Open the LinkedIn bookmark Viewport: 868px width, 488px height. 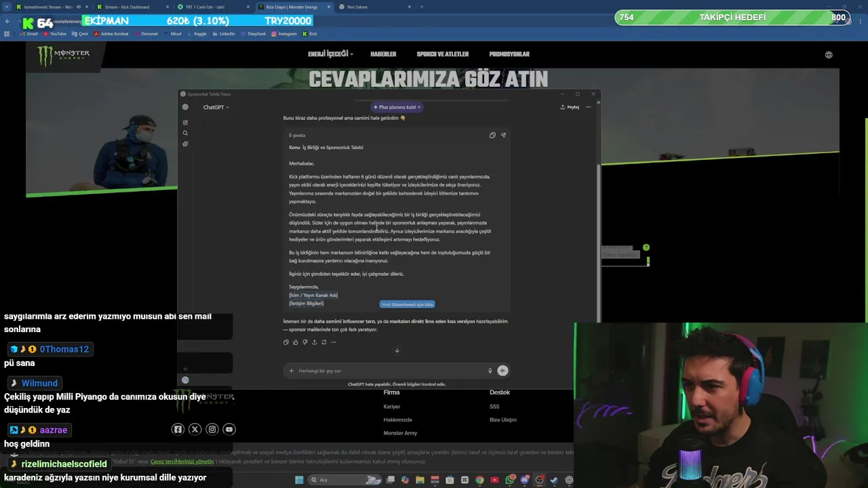[224, 33]
